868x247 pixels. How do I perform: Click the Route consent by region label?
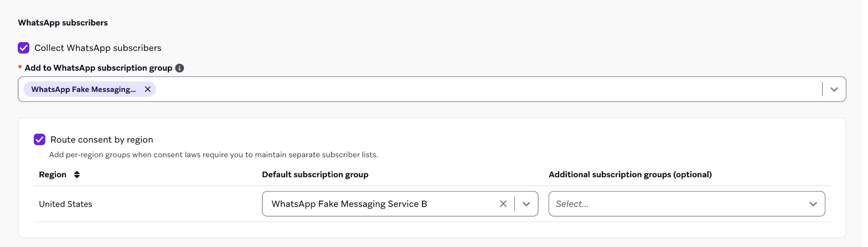[102, 140]
